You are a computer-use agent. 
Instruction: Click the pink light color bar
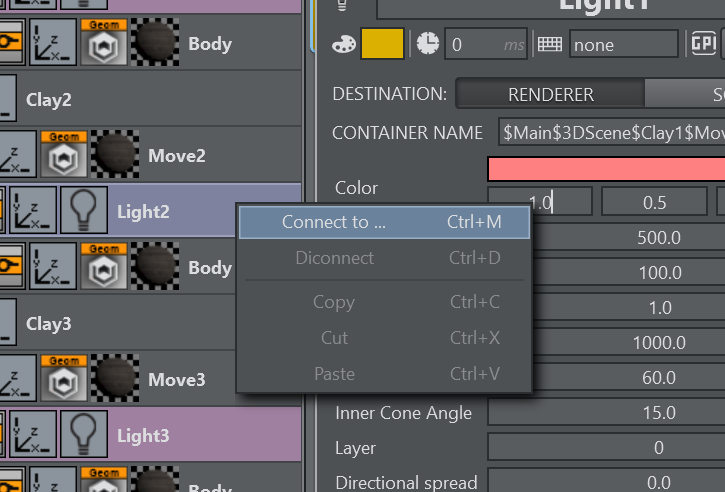[x=606, y=168]
